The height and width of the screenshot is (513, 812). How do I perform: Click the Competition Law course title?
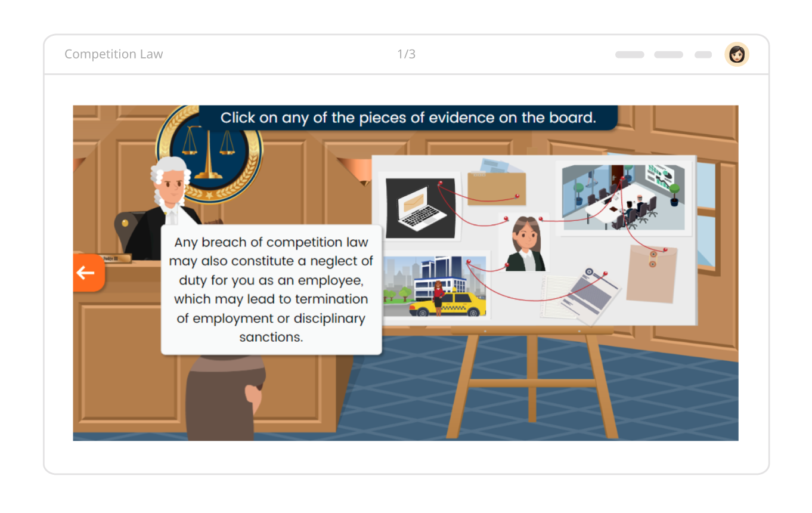[114, 54]
